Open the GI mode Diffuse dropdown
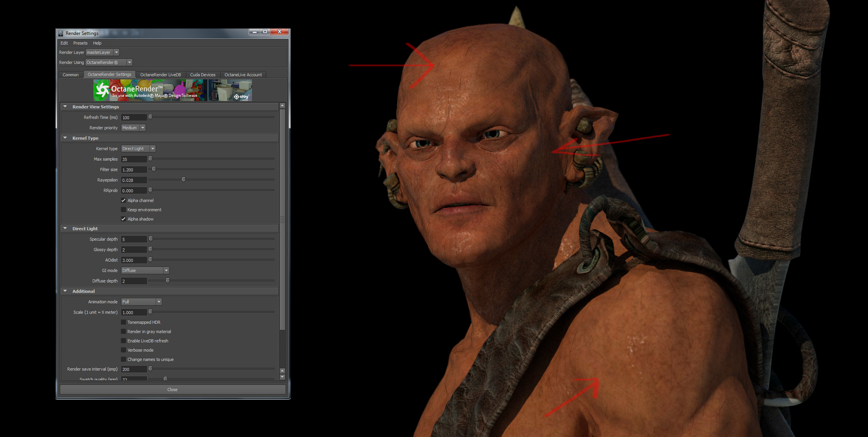Image resolution: width=868 pixels, height=437 pixels. coord(145,270)
